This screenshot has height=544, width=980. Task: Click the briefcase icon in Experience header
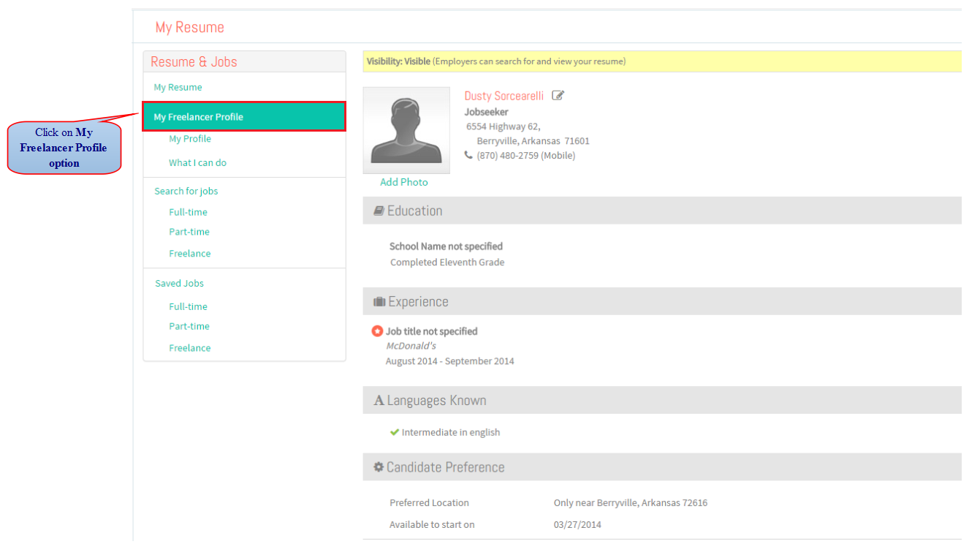pos(379,302)
